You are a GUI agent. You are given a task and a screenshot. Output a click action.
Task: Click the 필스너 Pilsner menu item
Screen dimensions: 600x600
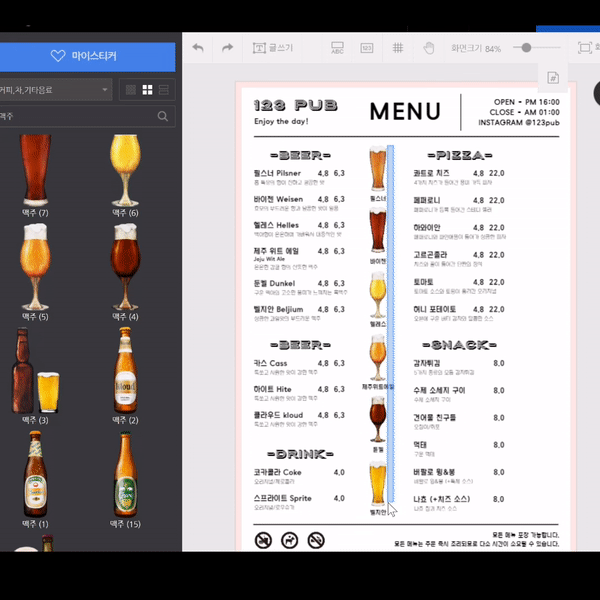point(277,173)
